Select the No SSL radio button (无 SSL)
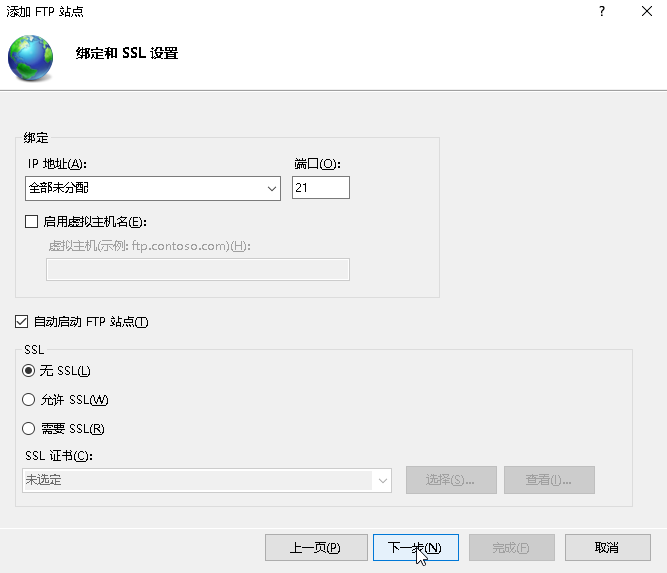The height and width of the screenshot is (573, 667). (29, 371)
